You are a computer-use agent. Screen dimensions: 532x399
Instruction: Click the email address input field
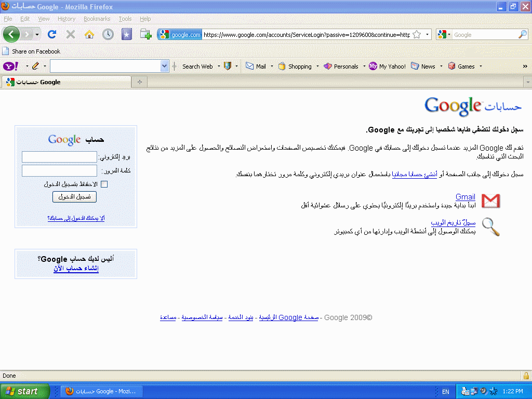(x=59, y=157)
